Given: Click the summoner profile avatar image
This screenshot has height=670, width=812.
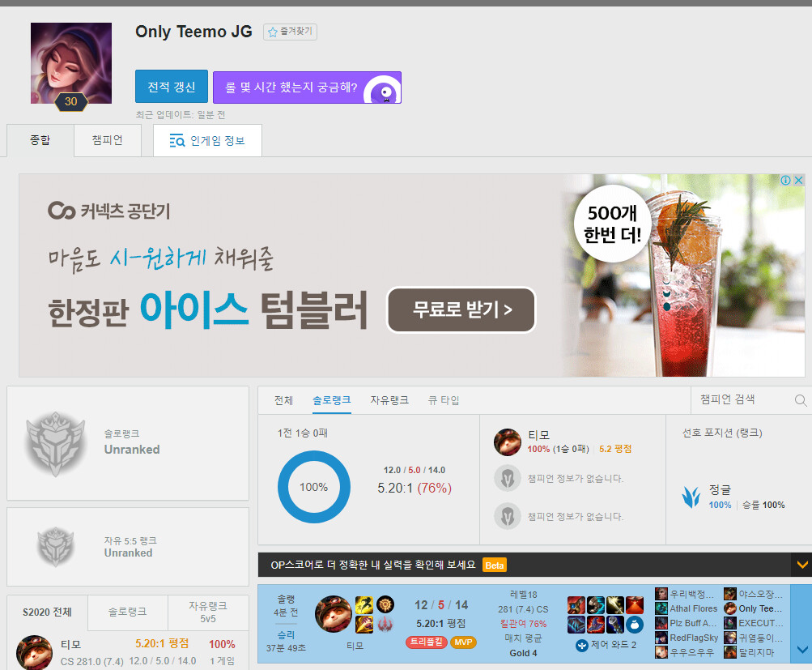Looking at the screenshot, I should pyautogui.click(x=70, y=63).
